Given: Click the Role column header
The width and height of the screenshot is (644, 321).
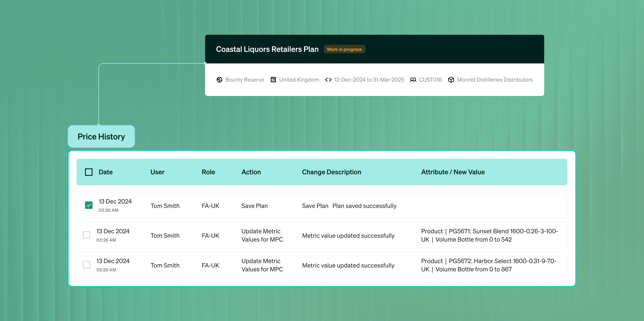Looking at the screenshot, I should point(208,172).
